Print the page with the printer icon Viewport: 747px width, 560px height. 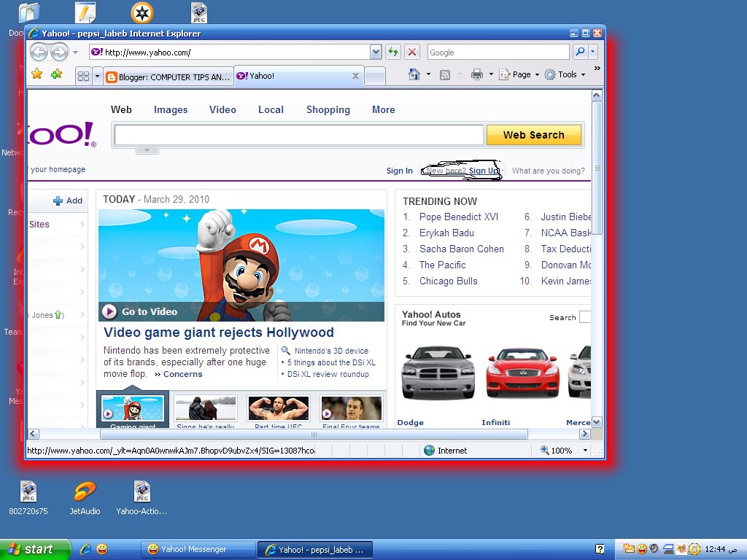(476, 75)
